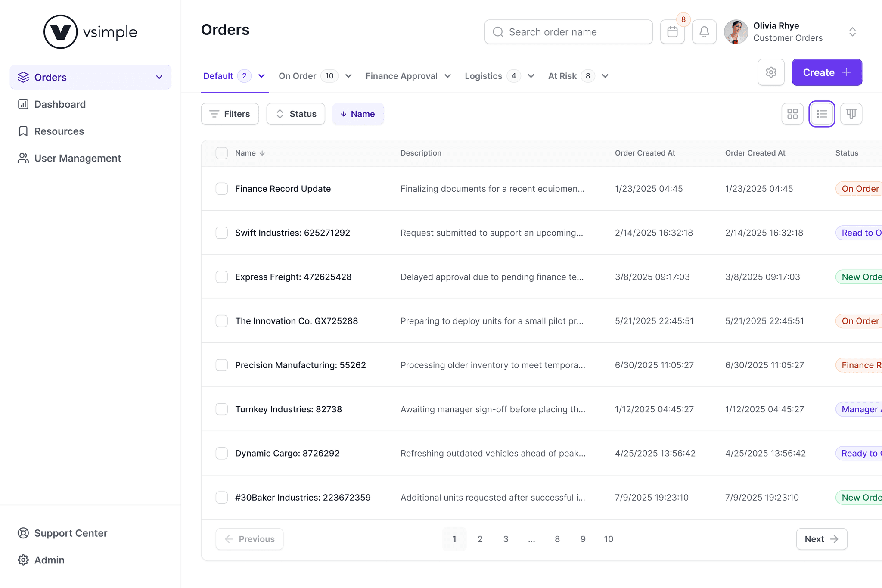
Task: Switch to list view layout
Action: [822, 114]
